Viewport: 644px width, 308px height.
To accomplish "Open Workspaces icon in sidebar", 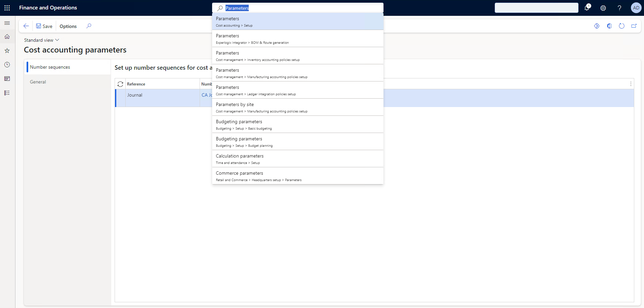I will [x=7, y=79].
